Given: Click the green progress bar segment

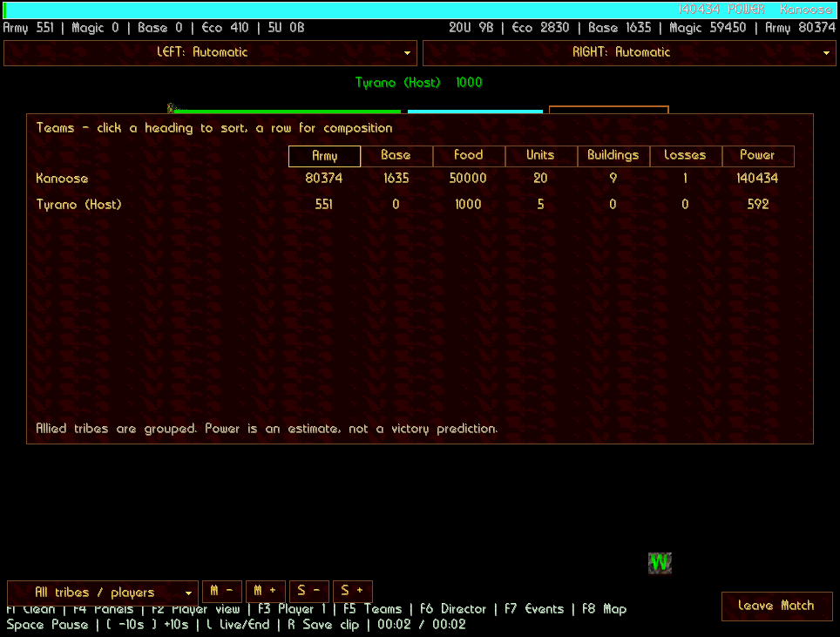Looking at the screenshot, I should point(288,112).
